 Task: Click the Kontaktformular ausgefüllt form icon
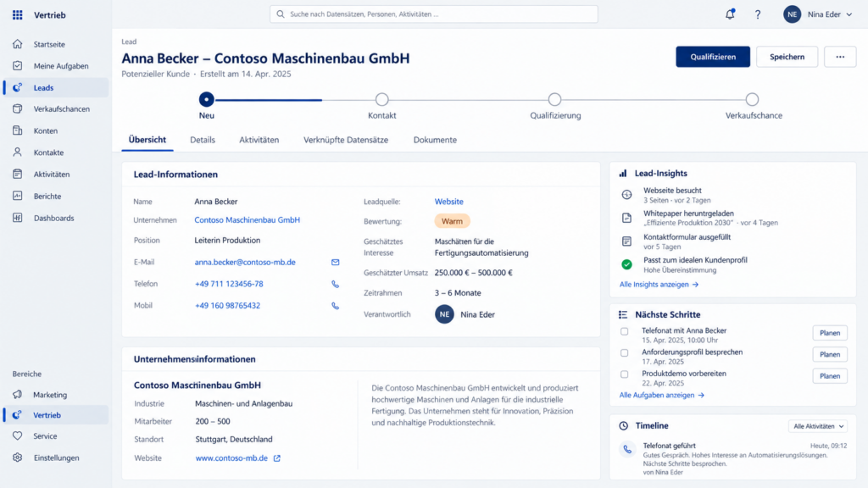tap(626, 241)
